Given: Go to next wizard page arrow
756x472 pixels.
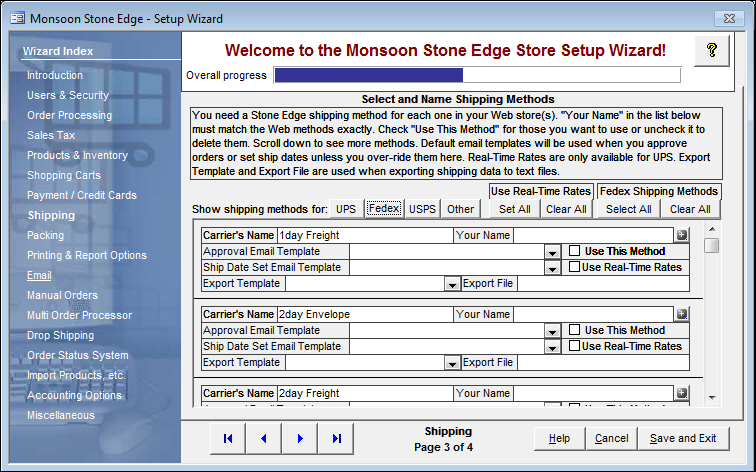Looking at the screenshot, I should point(299,438).
